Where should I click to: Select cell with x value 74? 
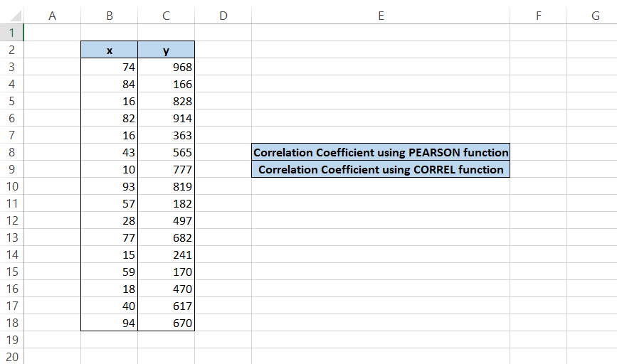[x=109, y=67]
